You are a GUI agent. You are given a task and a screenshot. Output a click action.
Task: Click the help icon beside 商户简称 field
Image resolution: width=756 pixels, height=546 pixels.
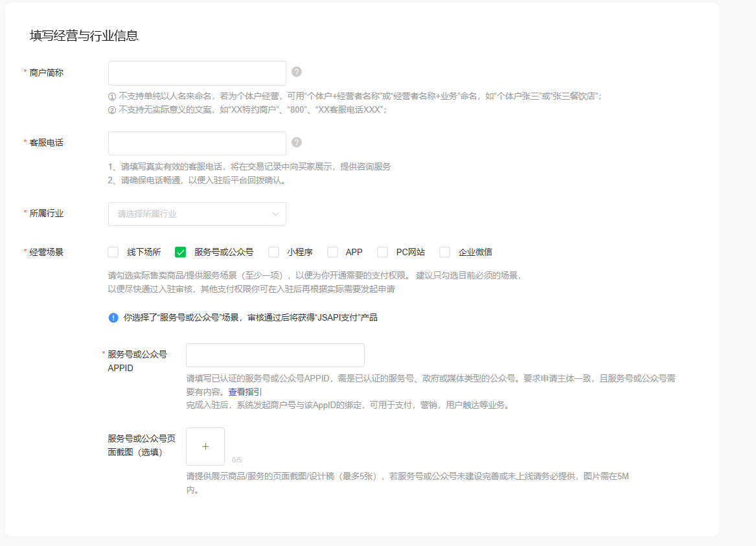(x=297, y=72)
